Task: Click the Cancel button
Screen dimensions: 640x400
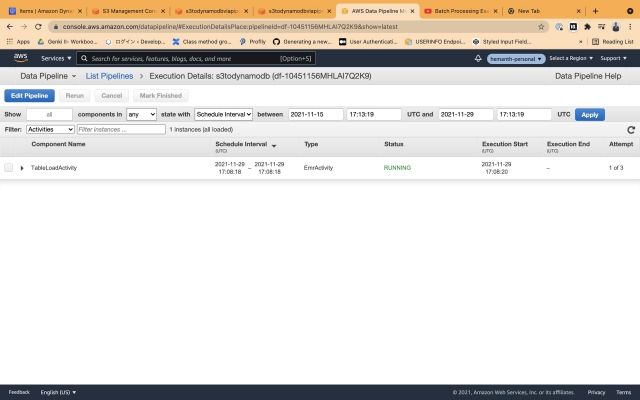Action: (x=111, y=96)
